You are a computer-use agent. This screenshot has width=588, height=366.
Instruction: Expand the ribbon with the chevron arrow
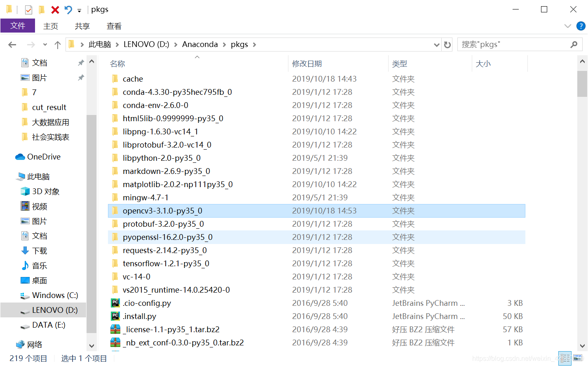tap(567, 26)
